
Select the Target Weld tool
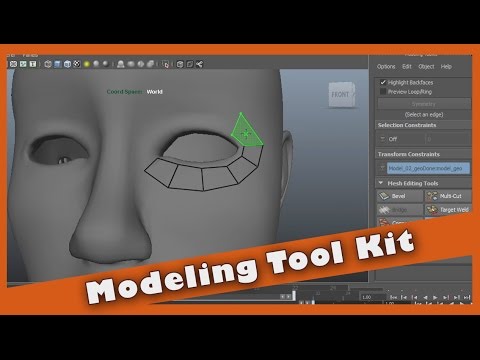click(448, 210)
